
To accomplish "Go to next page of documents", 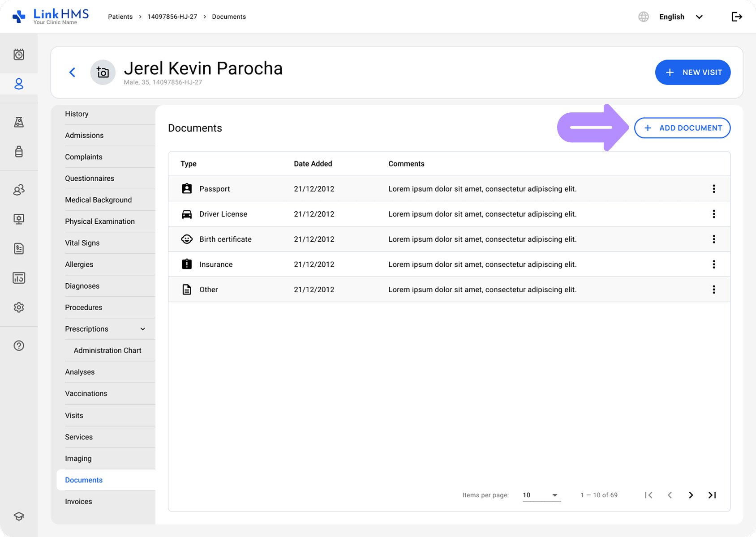I will pos(691,495).
